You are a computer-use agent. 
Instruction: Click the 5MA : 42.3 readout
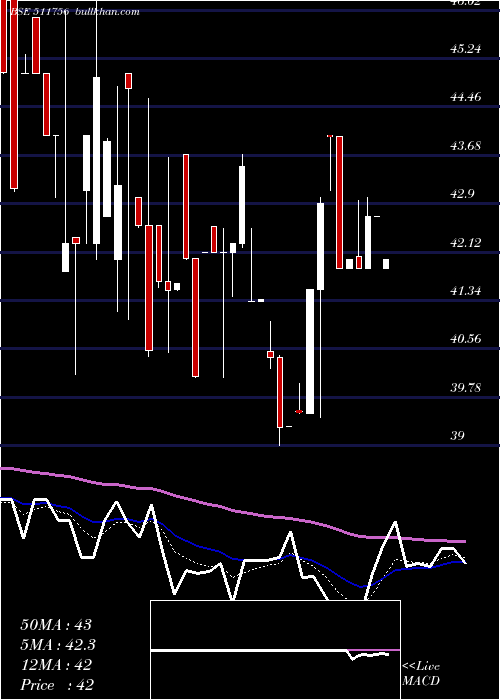point(58,645)
